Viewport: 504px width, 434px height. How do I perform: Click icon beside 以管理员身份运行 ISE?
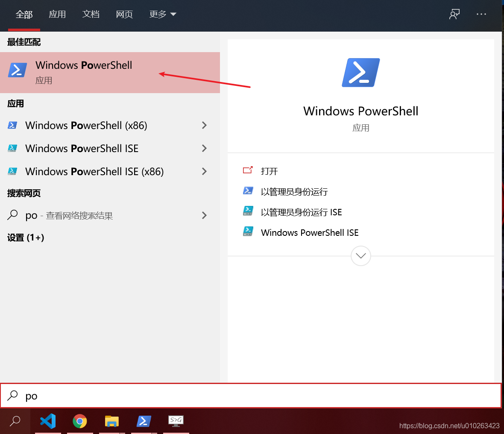(248, 211)
